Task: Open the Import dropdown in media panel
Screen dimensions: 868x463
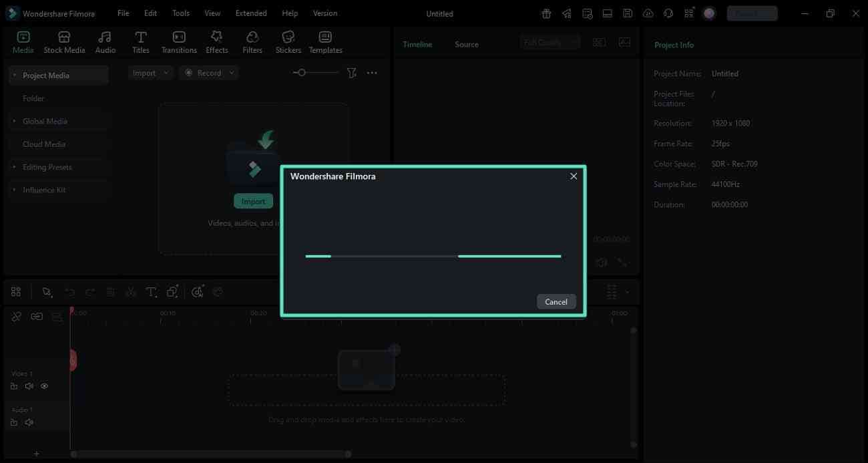Action: 150,73
